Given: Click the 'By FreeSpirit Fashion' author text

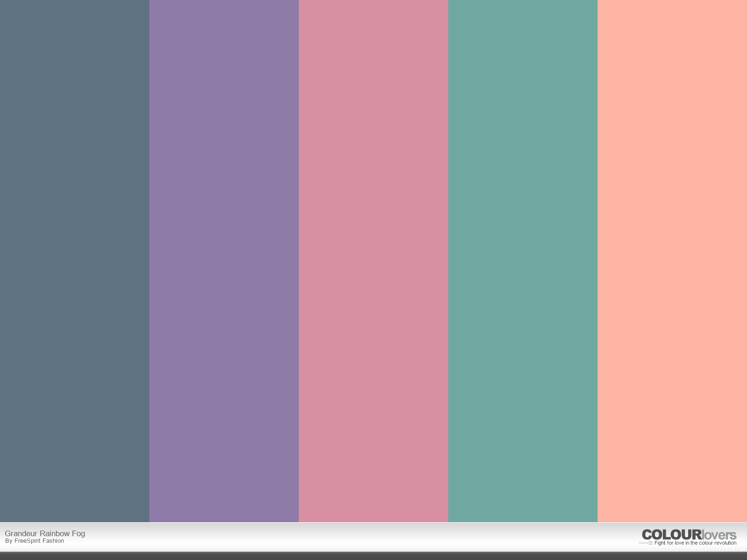Looking at the screenshot, I should [x=35, y=541].
